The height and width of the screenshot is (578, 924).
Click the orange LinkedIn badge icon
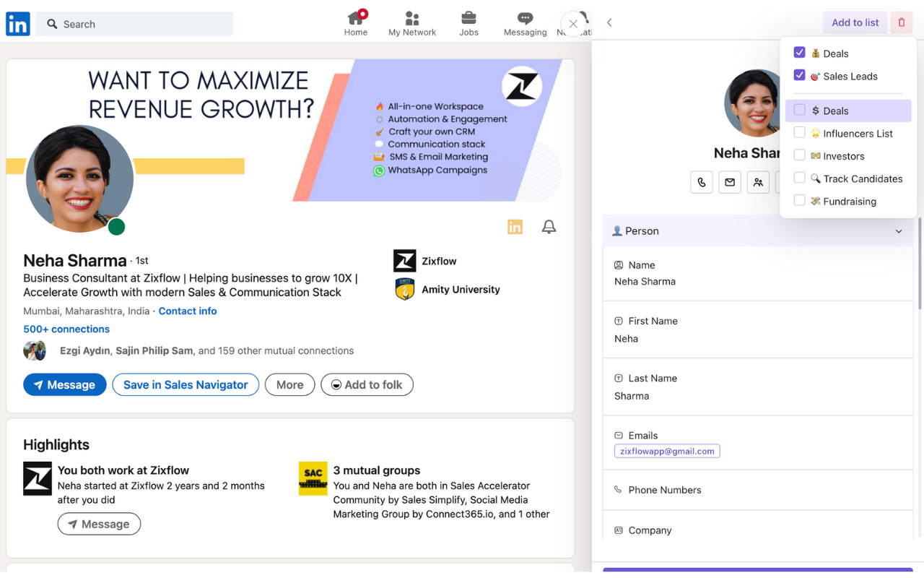pyautogui.click(x=515, y=227)
